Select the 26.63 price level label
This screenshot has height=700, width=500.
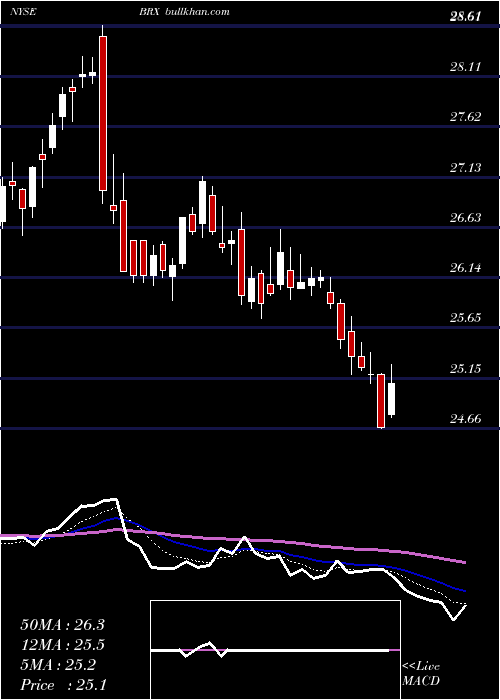465,217
